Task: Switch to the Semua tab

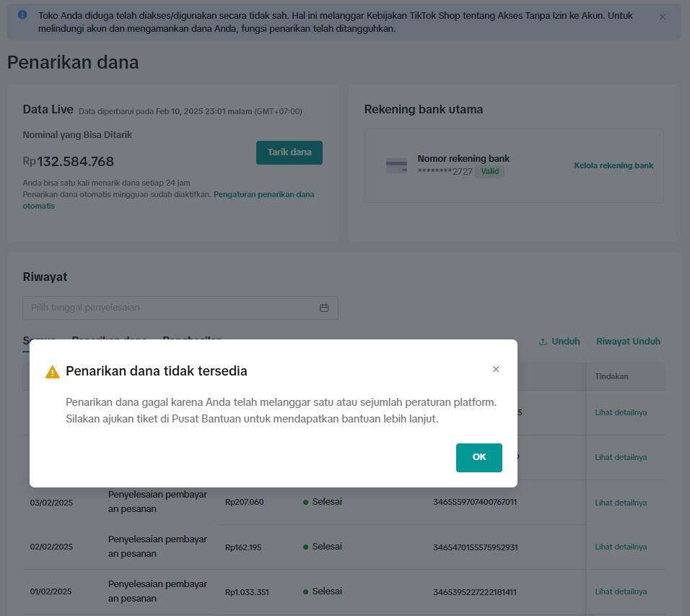Action: (39, 340)
